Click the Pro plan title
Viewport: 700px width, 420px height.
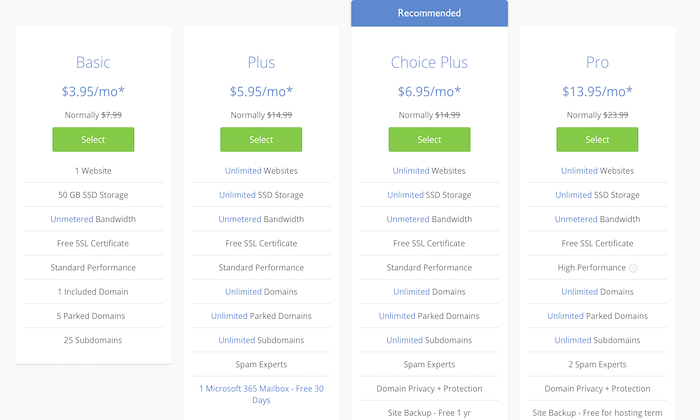click(x=597, y=62)
